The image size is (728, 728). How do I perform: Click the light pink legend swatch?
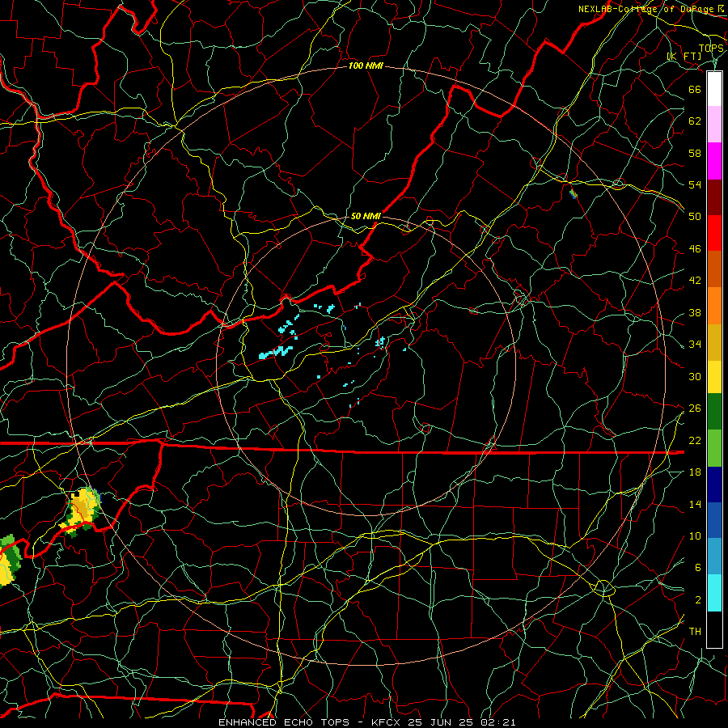pyautogui.click(x=714, y=124)
